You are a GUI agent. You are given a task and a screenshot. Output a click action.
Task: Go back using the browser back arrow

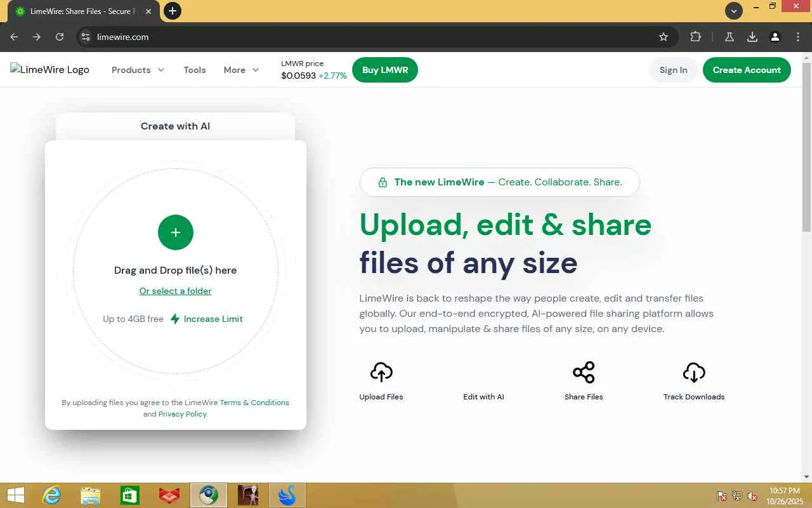[14, 37]
